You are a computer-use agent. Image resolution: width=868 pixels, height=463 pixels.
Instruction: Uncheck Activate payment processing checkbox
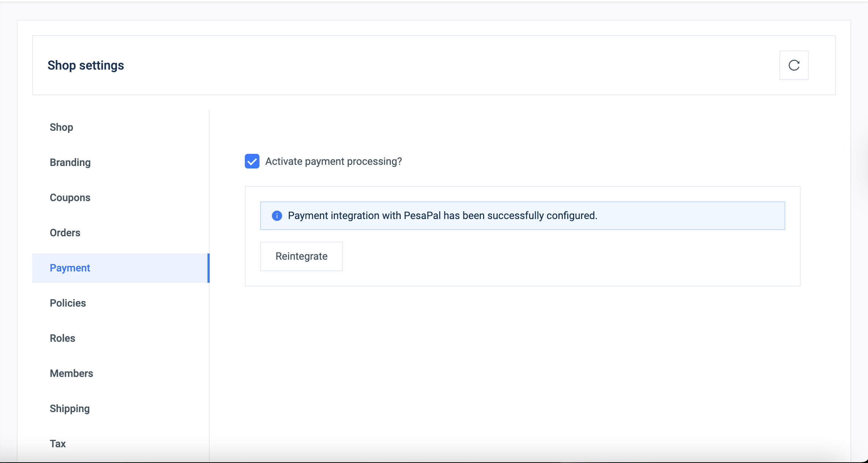pos(252,161)
